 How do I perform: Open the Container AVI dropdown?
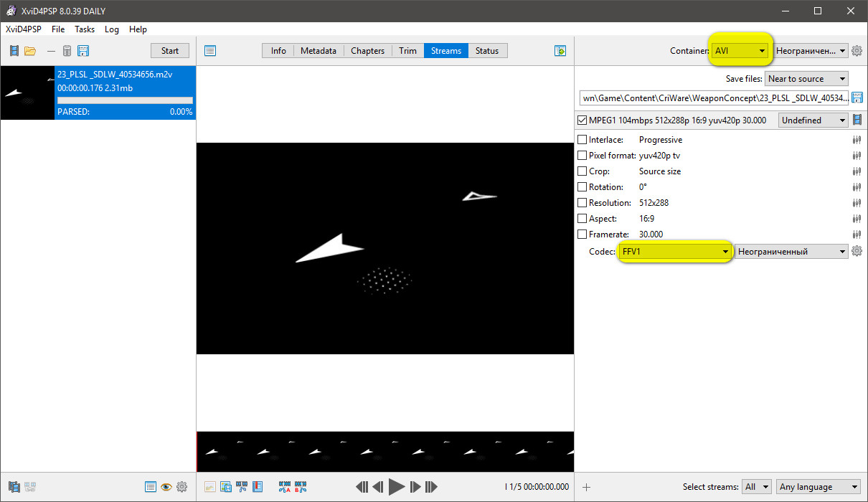(x=740, y=51)
